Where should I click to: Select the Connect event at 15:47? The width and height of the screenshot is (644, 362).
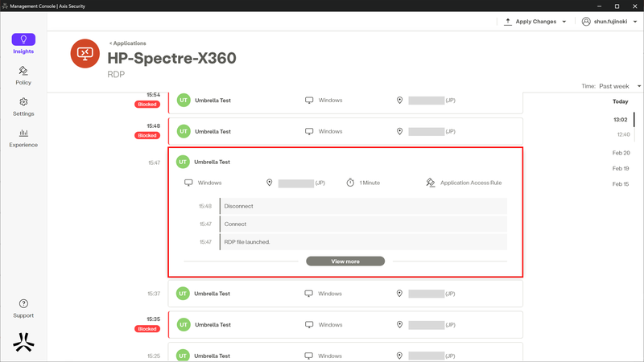(363, 224)
